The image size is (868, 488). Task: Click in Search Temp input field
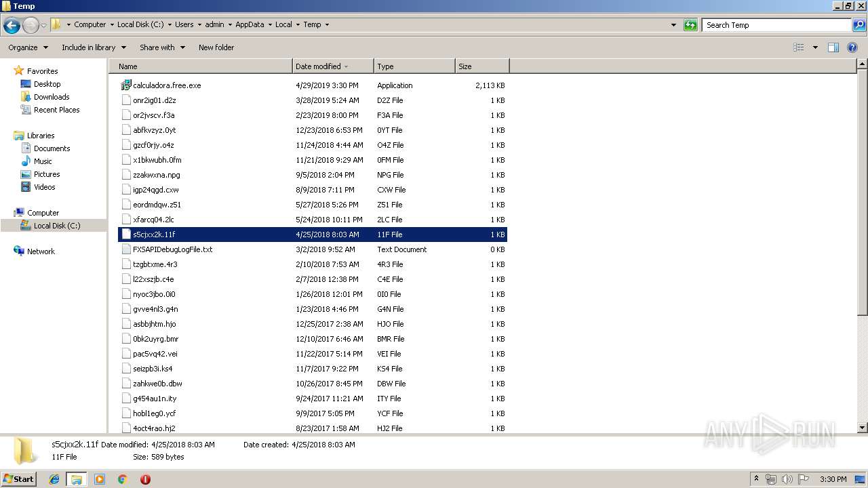(776, 25)
